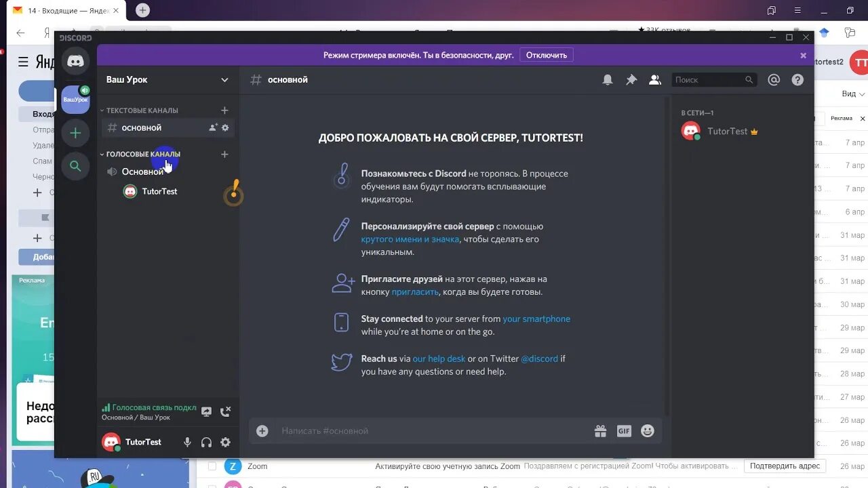The height and width of the screenshot is (488, 868).
Task: Click the TutorTest avatar in user panel
Action: click(111, 442)
